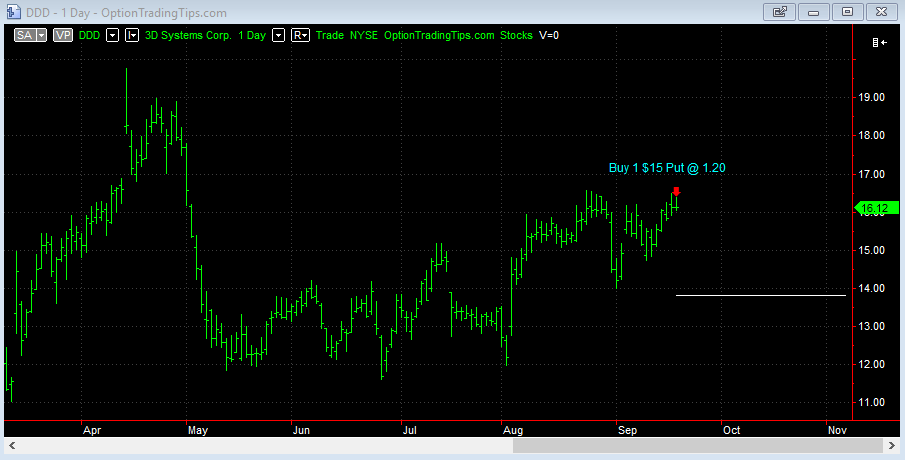Open the SA dropdown arrow

coord(41,35)
